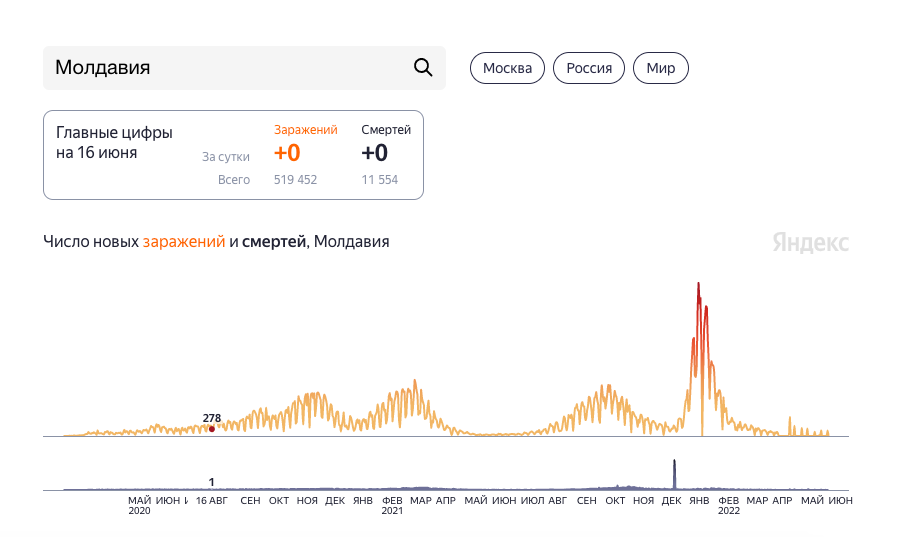Viewport: 901px width, 537px height.
Task: Switch to the Россия region button
Action: pos(589,68)
